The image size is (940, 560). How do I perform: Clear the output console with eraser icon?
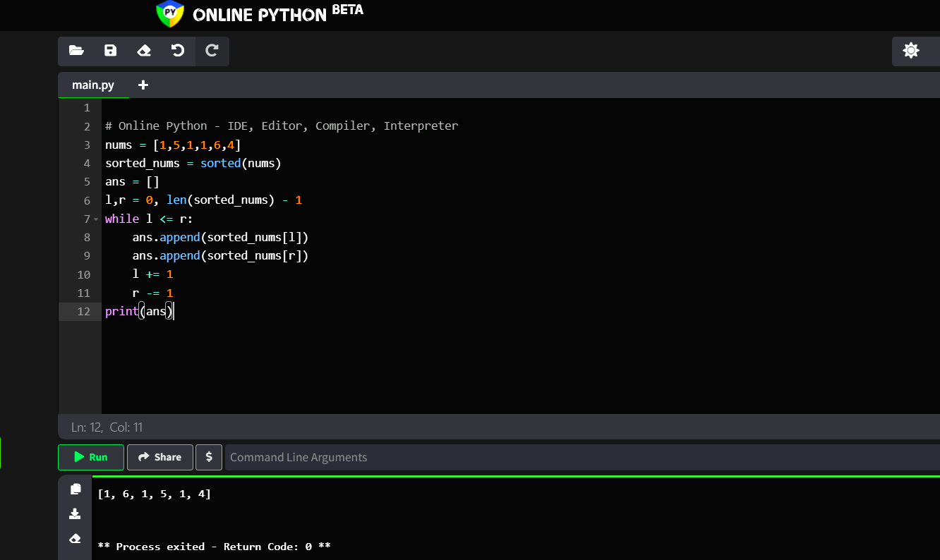(x=76, y=538)
